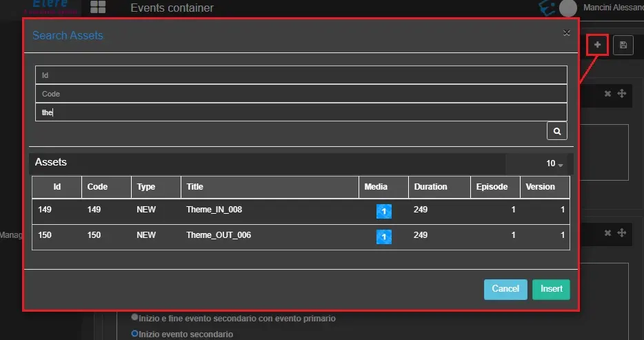Click the floppy disk save icon
This screenshot has height=340, width=644.
tap(623, 45)
